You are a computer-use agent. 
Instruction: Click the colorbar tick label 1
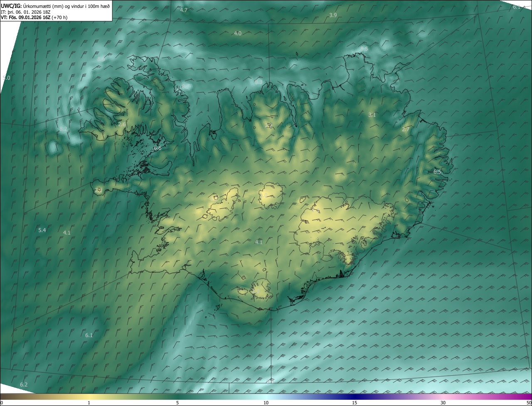tap(89, 403)
